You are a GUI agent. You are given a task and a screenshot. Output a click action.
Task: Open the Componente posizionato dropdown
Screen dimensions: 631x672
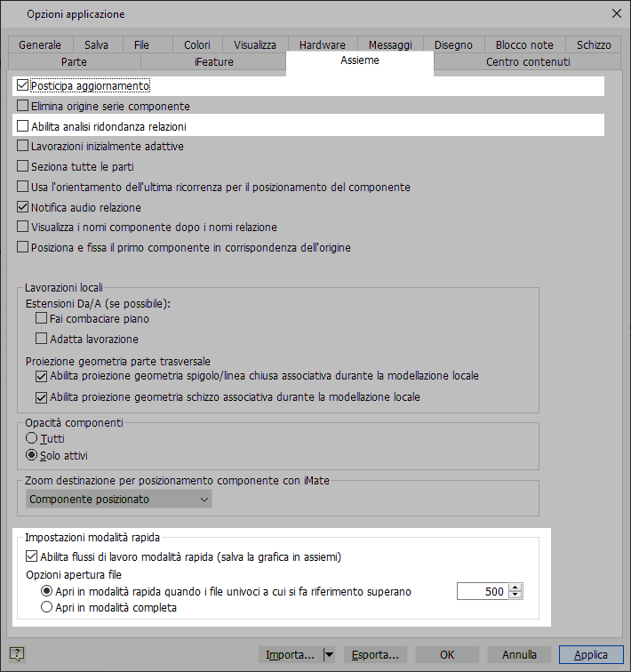coord(119,500)
